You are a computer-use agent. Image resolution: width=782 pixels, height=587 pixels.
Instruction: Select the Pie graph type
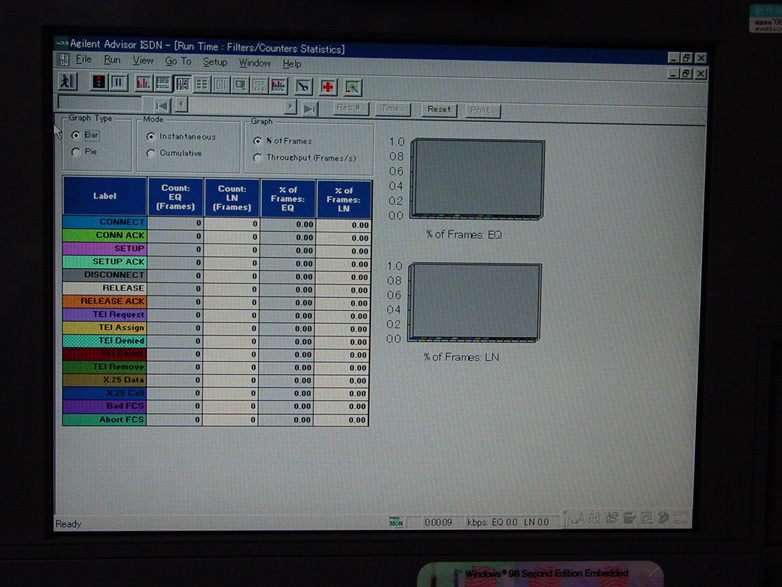(x=84, y=152)
